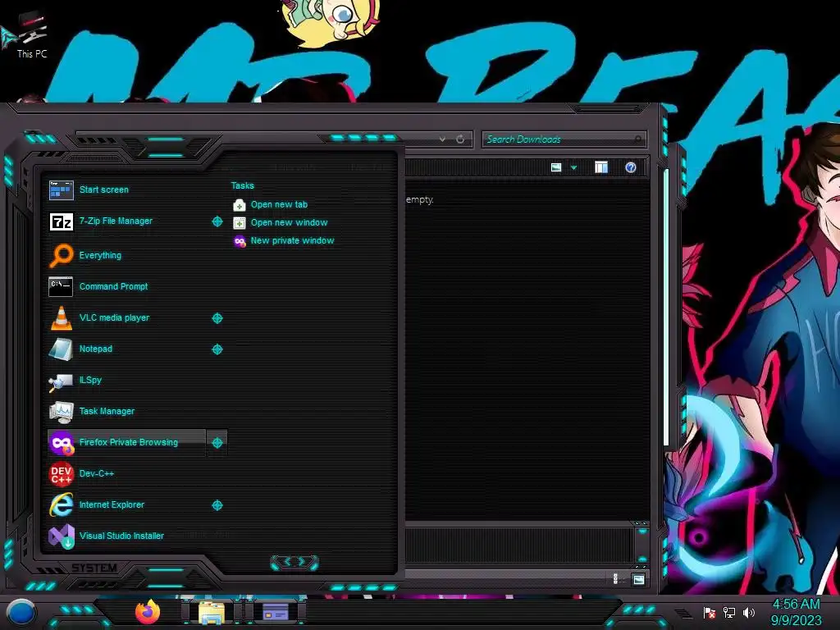Open the view options dropdown arrow

click(573, 168)
